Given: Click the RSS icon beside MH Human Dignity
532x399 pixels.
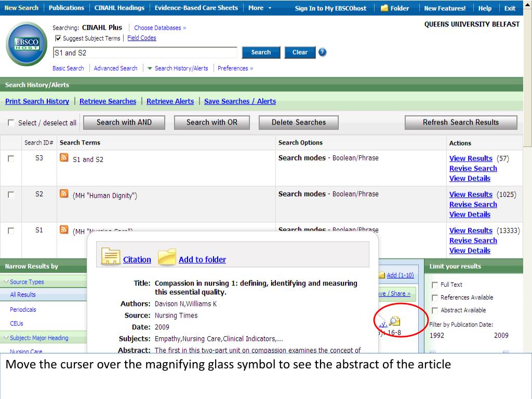Looking at the screenshot, I should (x=64, y=193).
